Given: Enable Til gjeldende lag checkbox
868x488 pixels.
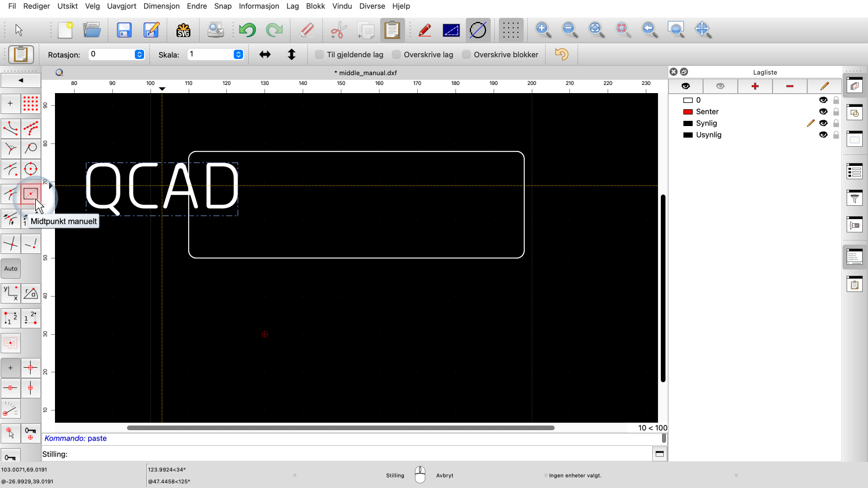Looking at the screenshot, I should tap(319, 54).
